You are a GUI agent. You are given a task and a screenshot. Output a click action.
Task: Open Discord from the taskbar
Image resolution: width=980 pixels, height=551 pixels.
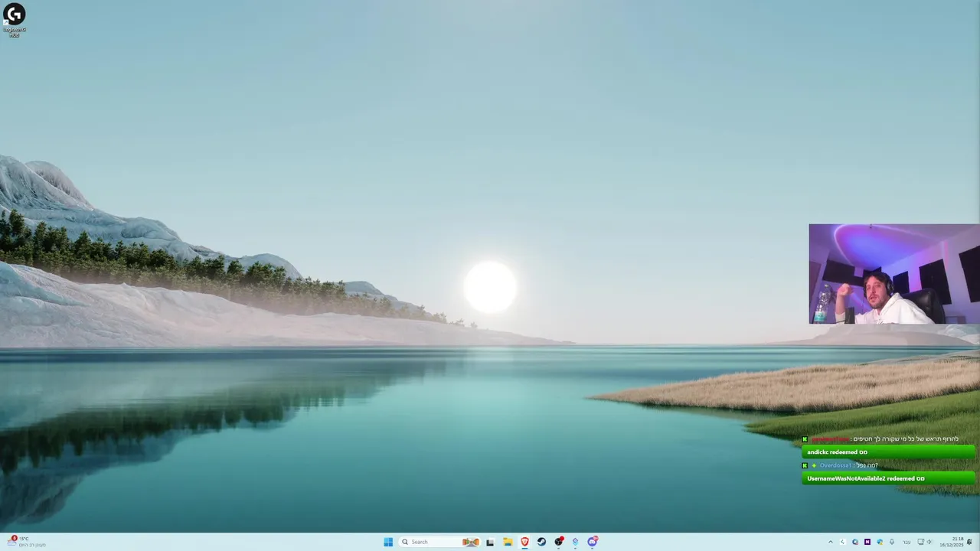(593, 542)
